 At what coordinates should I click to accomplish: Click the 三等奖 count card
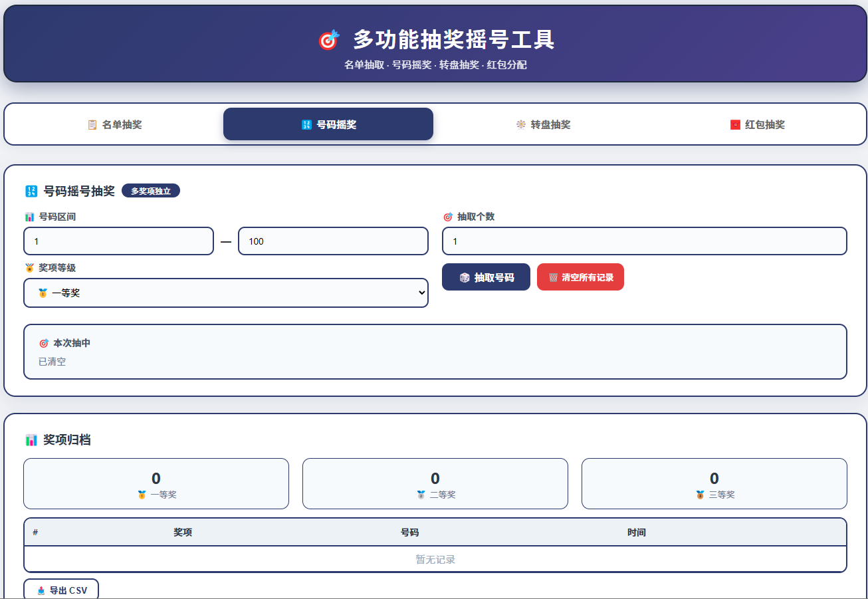pyautogui.click(x=714, y=484)
